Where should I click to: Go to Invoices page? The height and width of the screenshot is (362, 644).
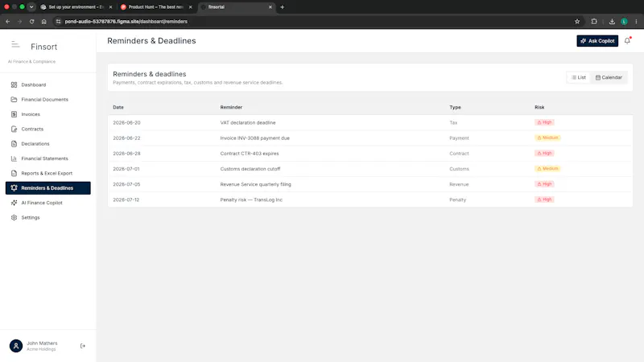point(48,114)
